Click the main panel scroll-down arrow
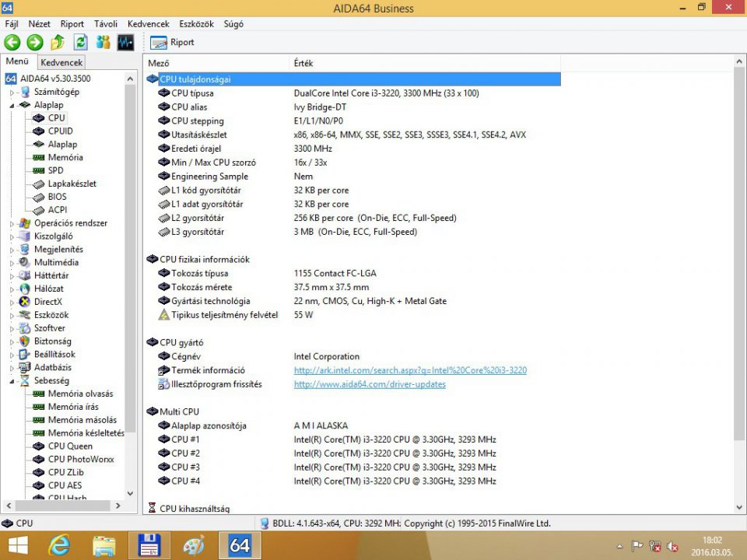 pos(739,508)
